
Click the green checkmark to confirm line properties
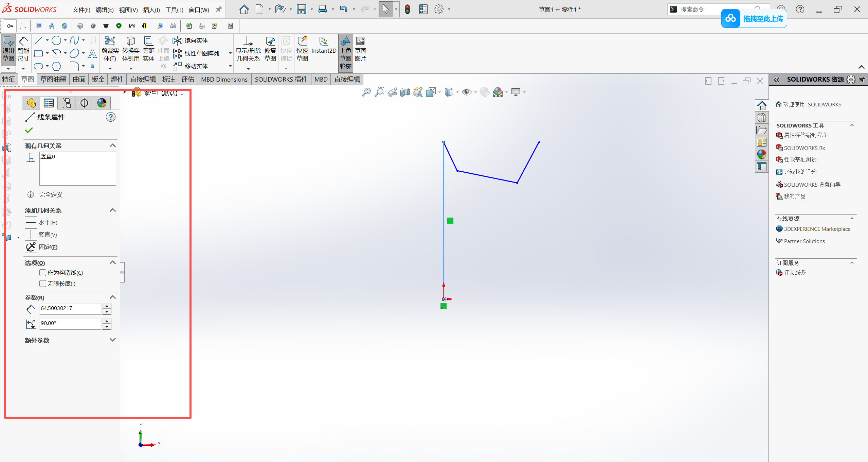pos(29,130)
